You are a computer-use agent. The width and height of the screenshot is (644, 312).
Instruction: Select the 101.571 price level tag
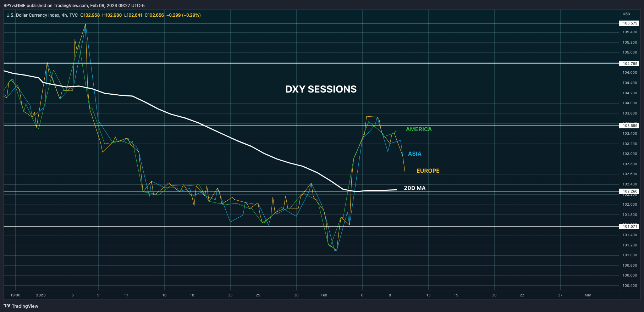629,226
